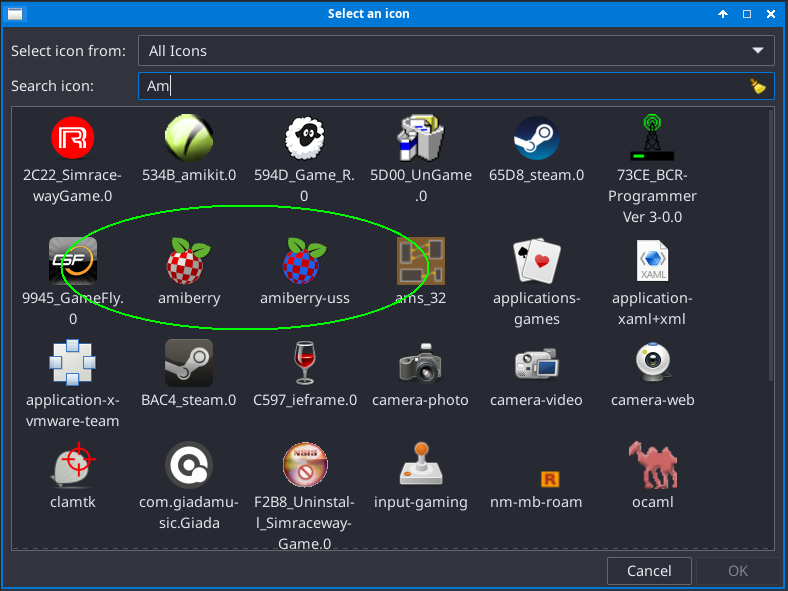Select the BAC4_steam.0 dark Steam icon
The image size is (788, 591).
[x=189, y=363]
